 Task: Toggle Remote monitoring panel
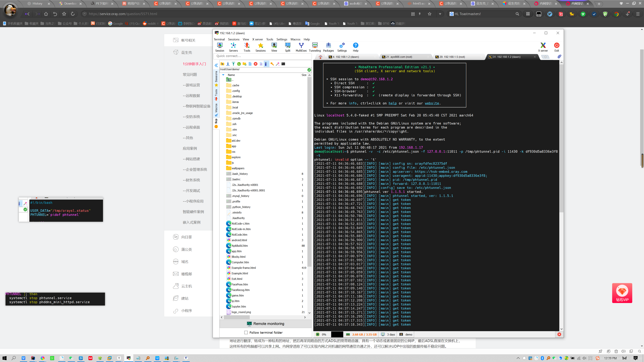point(265,323)
